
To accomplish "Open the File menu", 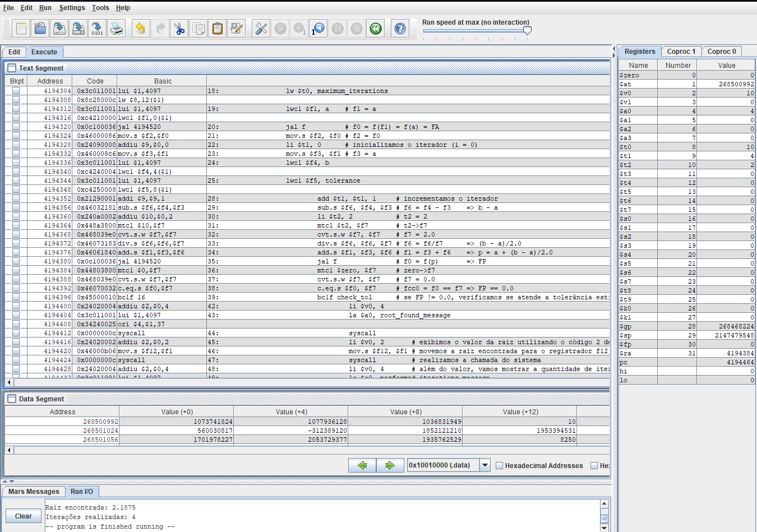I will (x=8, y=8).
